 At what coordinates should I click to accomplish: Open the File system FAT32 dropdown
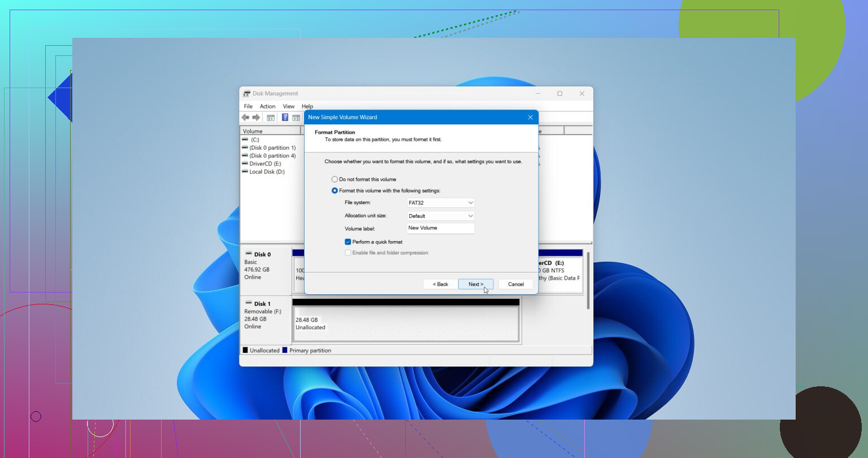pos(441,203)
